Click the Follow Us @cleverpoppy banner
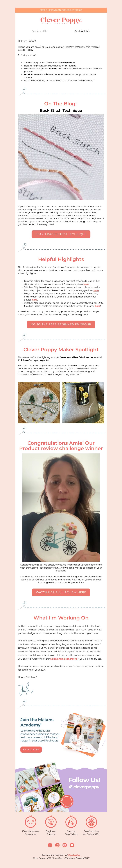This screenshot has height=868, width=122. coord(61,790)
